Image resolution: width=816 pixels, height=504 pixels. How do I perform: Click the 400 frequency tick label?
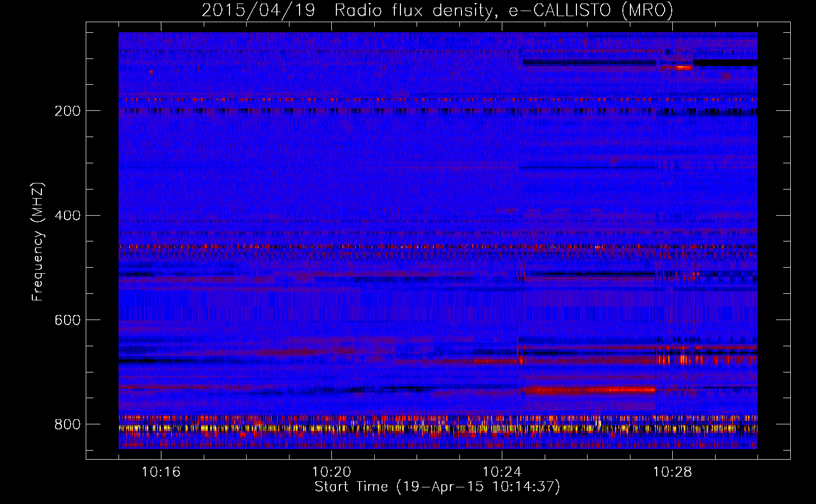(68, 216)
